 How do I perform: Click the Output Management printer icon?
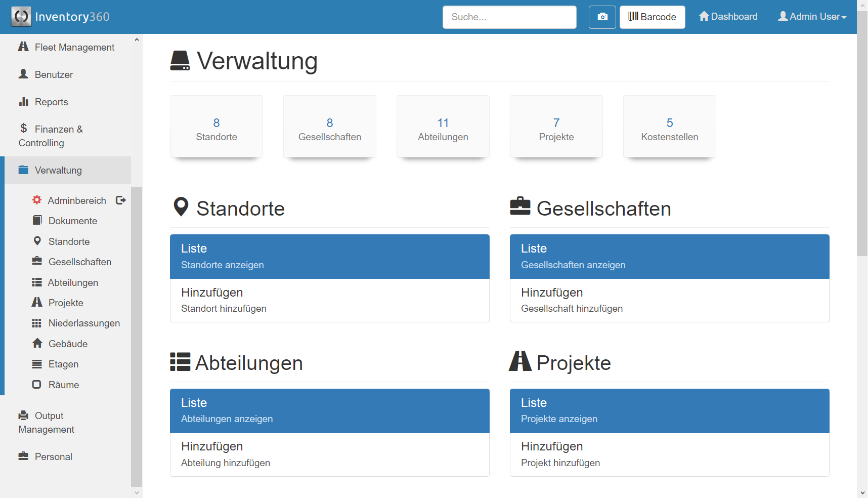coord(23,416)
